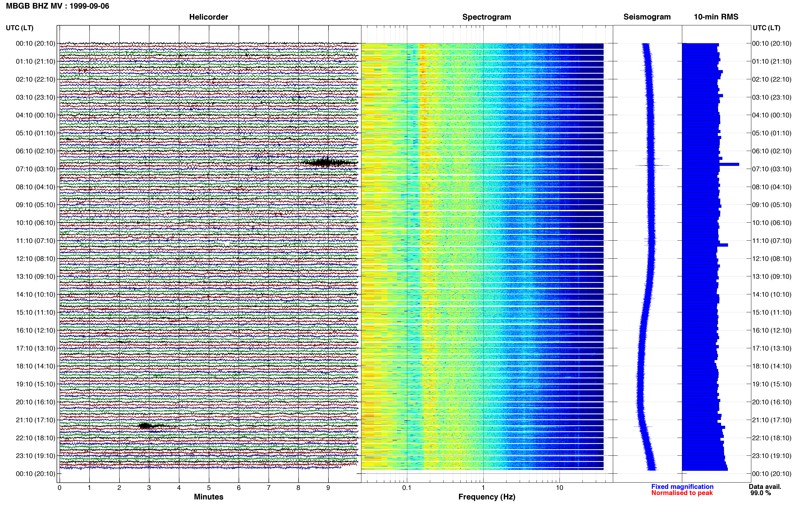This screenshot has height=508, width=812.
Task: Select the 'Seismogram' panel heading
Action: click(x=647, y=17)
